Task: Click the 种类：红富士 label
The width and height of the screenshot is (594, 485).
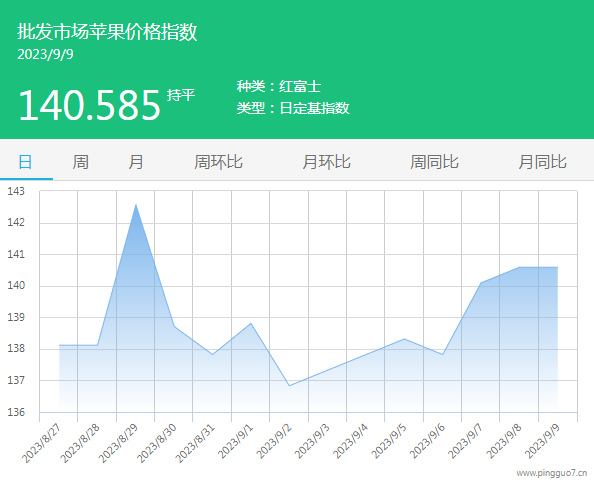Action: (279, 86)
